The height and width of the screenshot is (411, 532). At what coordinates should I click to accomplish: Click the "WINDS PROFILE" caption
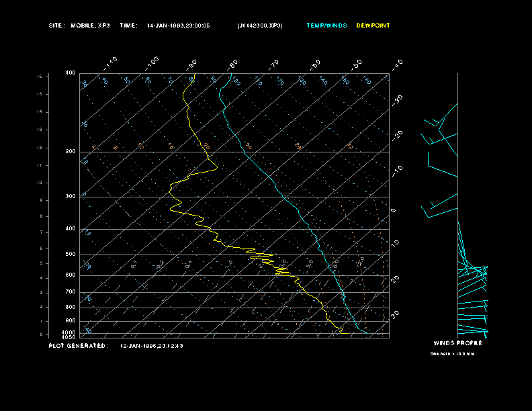[458, 343]
